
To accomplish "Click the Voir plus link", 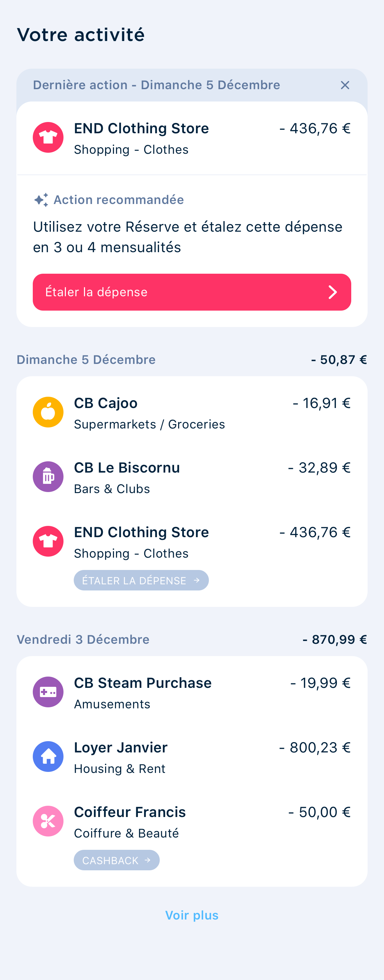I will (x=191, y=915).
